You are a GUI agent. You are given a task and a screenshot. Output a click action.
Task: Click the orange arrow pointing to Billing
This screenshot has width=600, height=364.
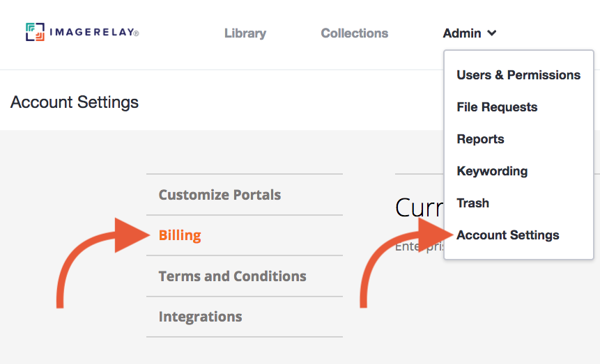click(x=102, y=263)
